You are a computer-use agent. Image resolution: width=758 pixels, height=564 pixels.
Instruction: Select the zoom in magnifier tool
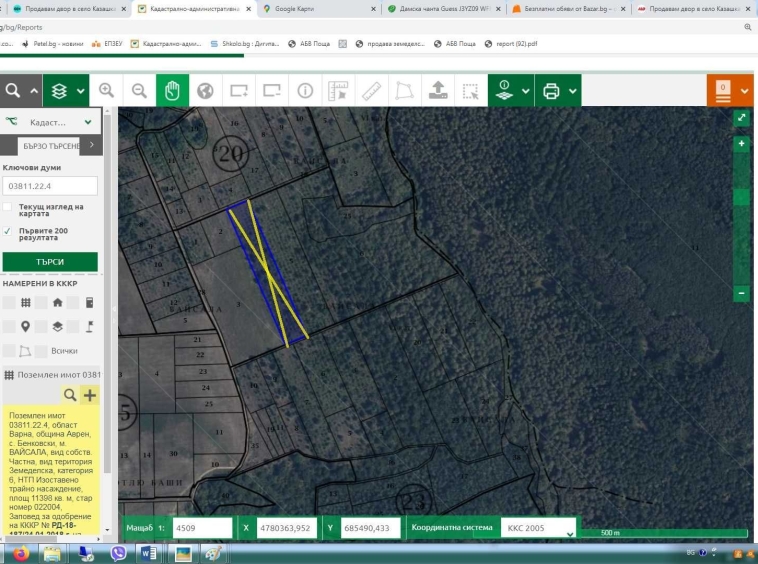(106, 90)
